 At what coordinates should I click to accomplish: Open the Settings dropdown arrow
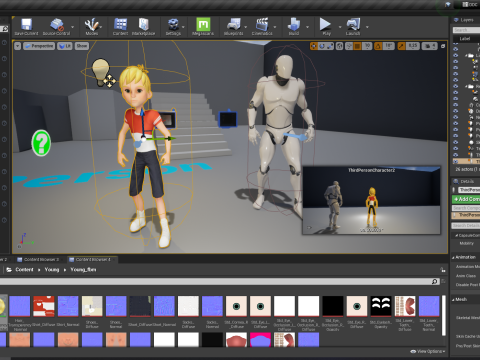(183, 27)
